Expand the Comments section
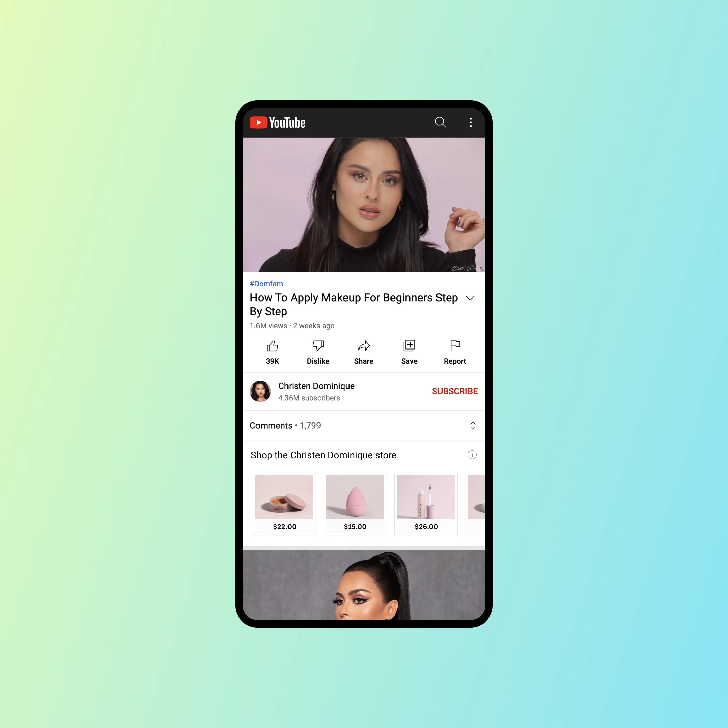Viewport: 728px width, 728px height. pos(473,425)
